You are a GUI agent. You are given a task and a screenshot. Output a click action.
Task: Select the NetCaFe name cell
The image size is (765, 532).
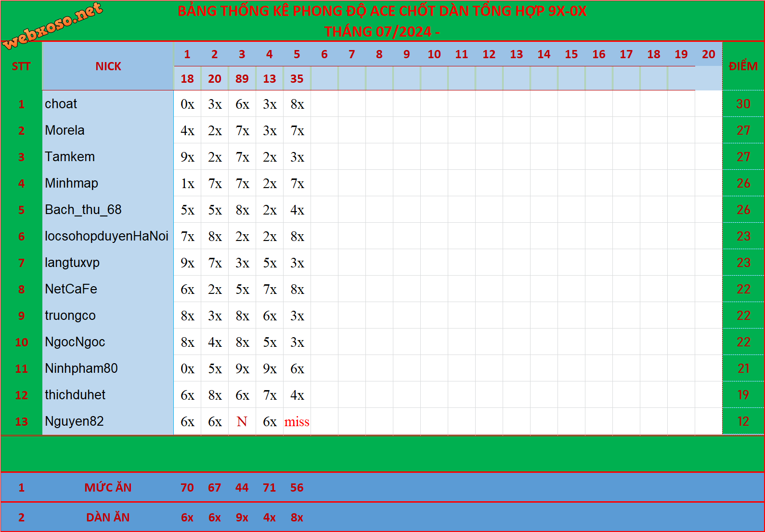108,289
